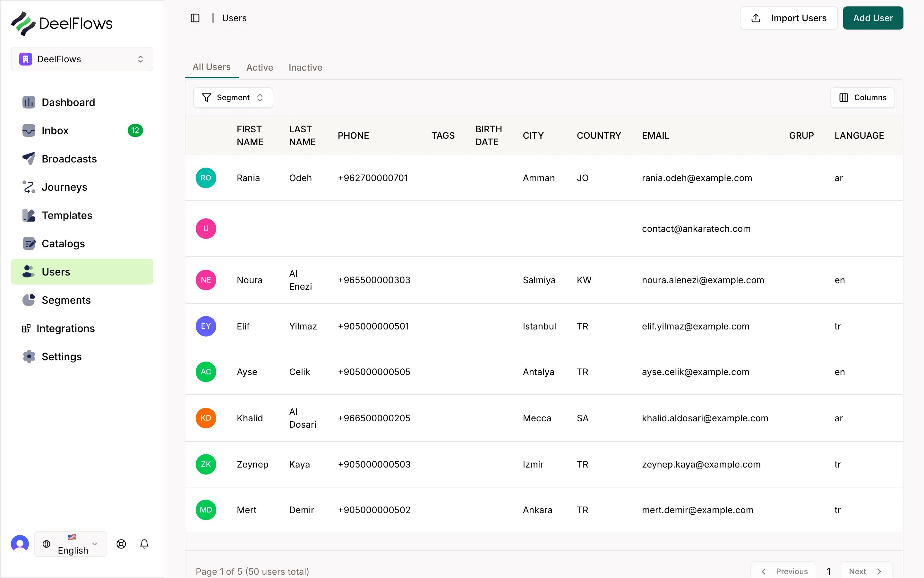Click the EMAIL column header
This screenshot has width=924, height=578.
click(x=655, y=135)
